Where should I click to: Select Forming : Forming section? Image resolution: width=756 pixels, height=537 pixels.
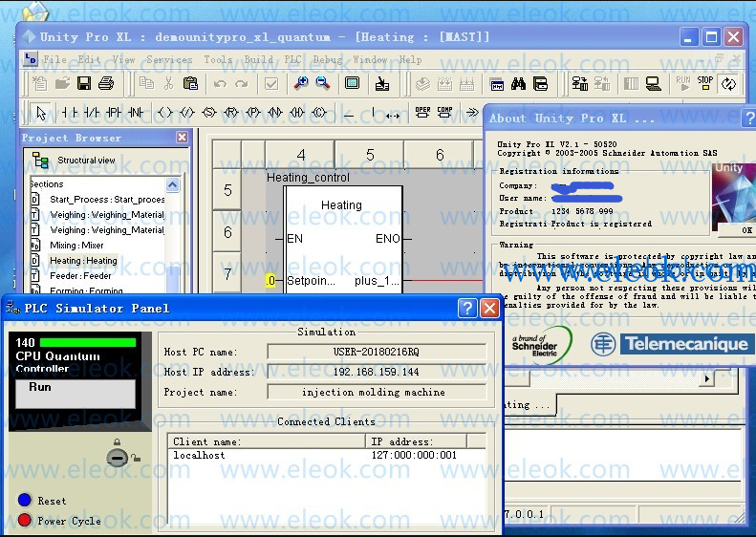click(86, 290)
